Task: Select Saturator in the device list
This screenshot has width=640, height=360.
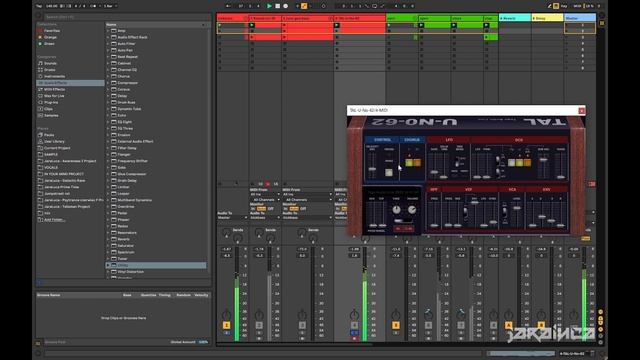Action: 125,246
